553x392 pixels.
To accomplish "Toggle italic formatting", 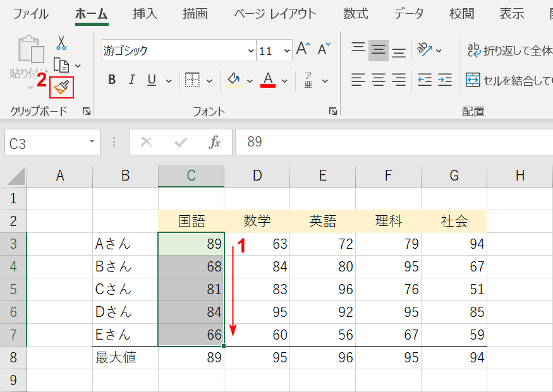I will [131, 80].
